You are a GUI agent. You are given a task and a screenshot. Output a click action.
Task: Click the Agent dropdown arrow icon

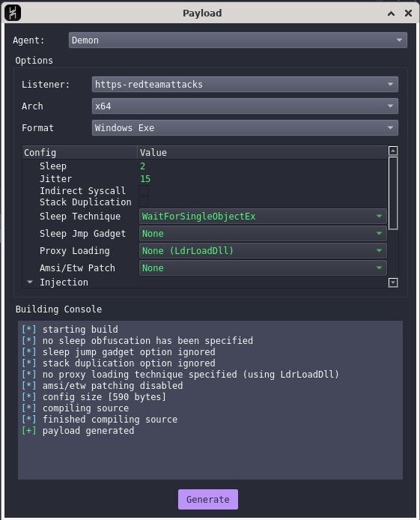click(399, 40)
